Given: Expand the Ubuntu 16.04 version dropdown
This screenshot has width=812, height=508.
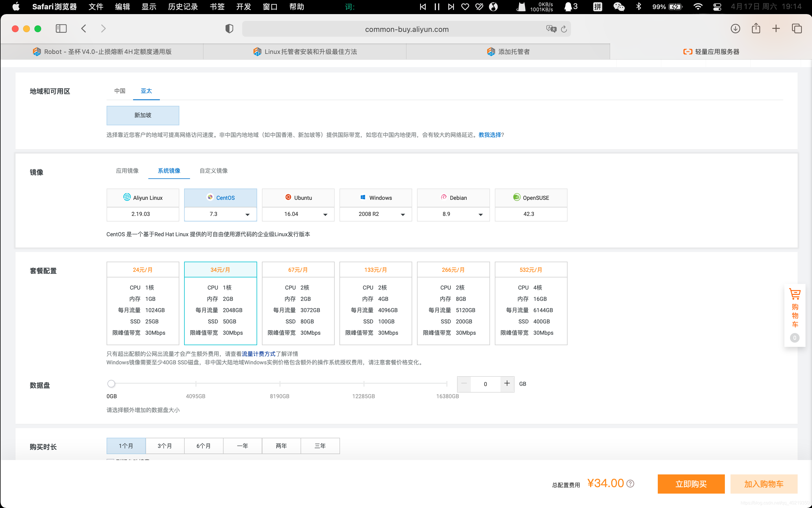Looking at the screenshot, I should [x=298, y=214].
